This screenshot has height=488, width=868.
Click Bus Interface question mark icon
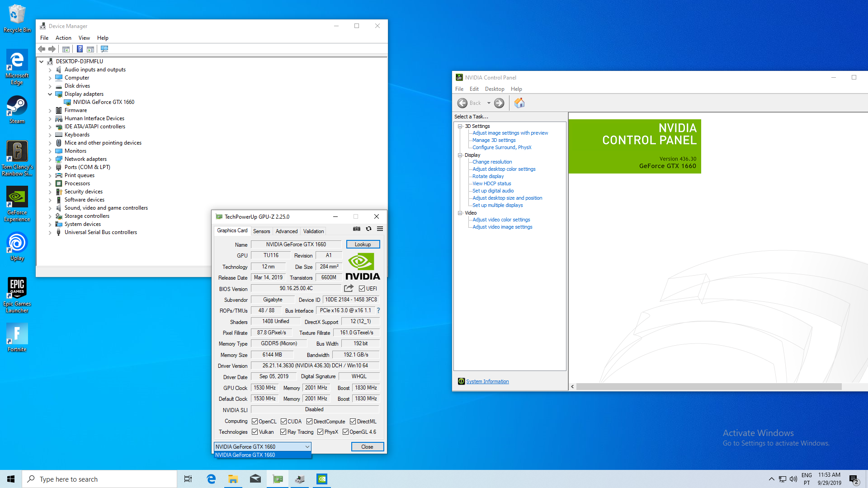pos(378,310)
